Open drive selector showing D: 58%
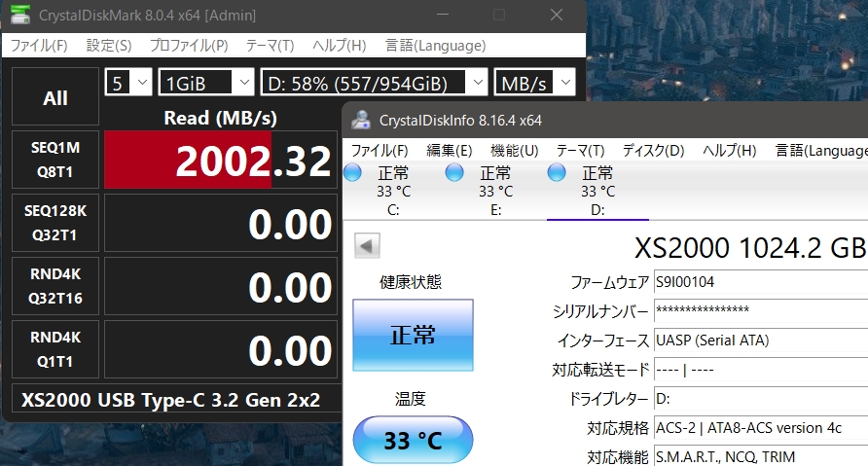Image resolution: width=868 pixels, height=466 pixels. click(375, 83)
